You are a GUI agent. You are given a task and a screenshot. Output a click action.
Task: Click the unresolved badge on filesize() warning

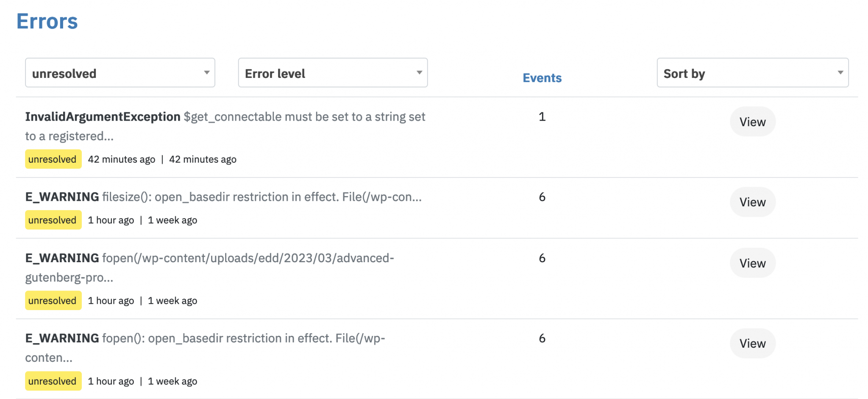53,220
